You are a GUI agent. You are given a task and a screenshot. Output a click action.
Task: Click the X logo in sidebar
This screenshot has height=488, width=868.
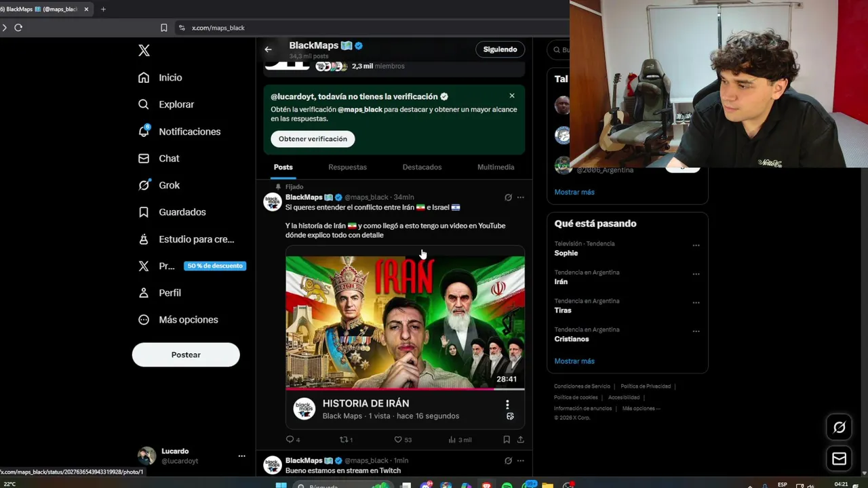tap(144, 50)
